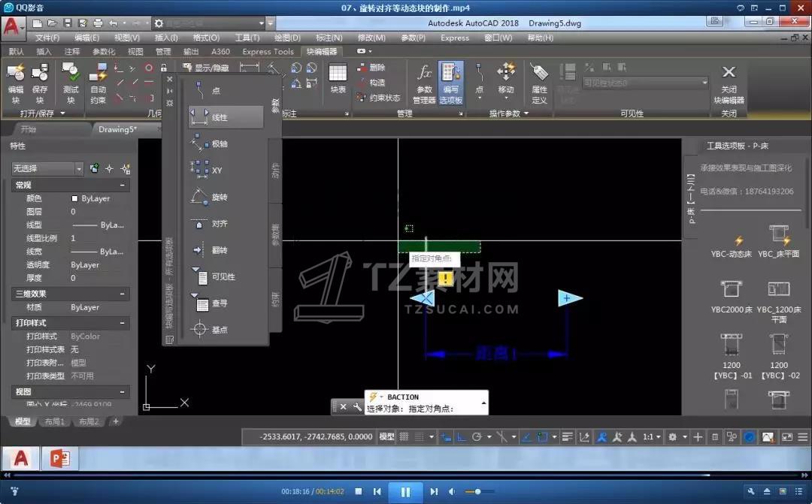Toggle the 编写选项板 authoring palettes button
The width and height of the screenshot is (812, 504).
click(x=450, y=83)
